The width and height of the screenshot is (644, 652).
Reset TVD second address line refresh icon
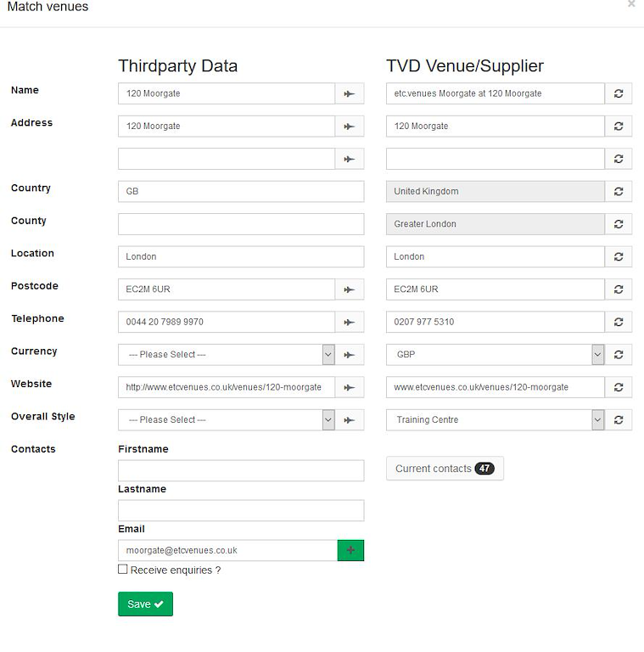coord(619,159)
